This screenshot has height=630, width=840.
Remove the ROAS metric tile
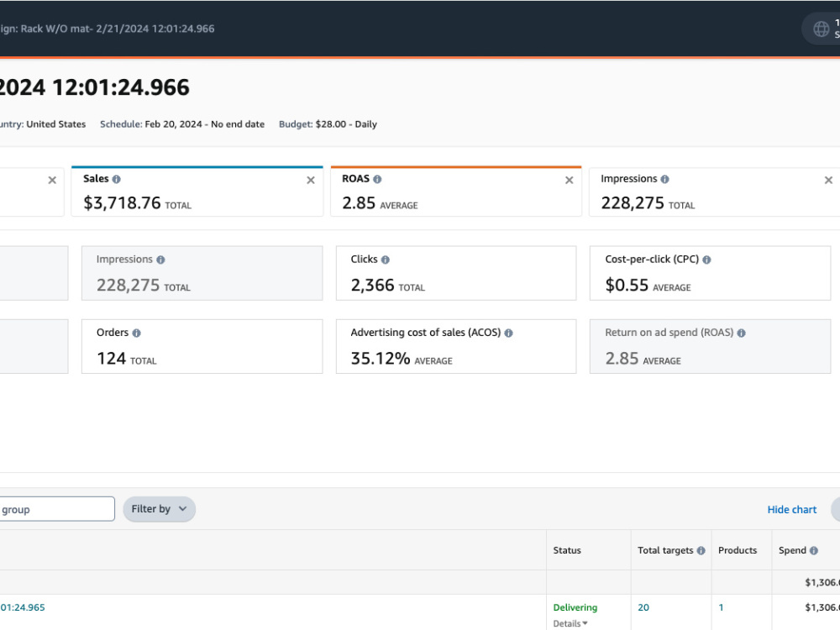point(570,181)
